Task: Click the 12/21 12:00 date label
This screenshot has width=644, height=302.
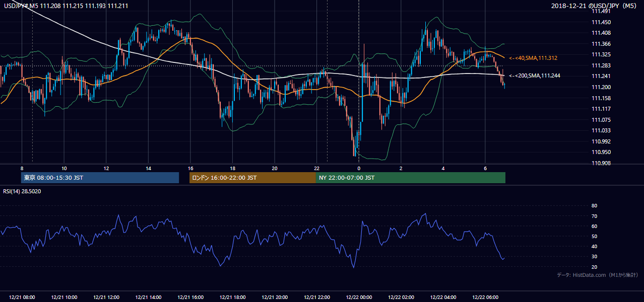Action: coord(106,297)
